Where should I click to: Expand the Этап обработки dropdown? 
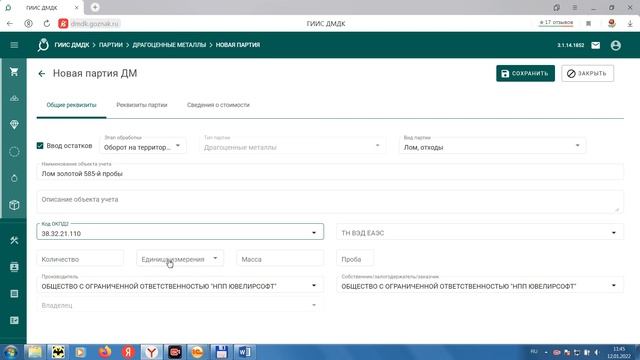143,146
